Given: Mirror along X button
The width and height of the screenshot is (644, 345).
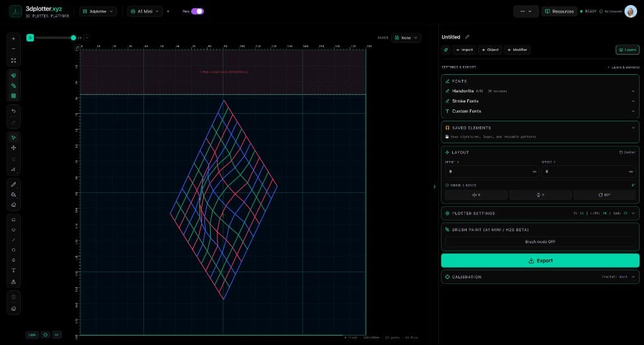Looking at the screenshot, I should coord(476,195).
